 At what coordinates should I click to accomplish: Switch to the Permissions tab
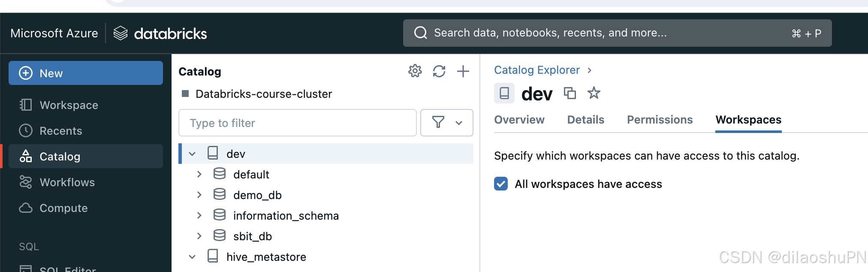click(660, 120)
